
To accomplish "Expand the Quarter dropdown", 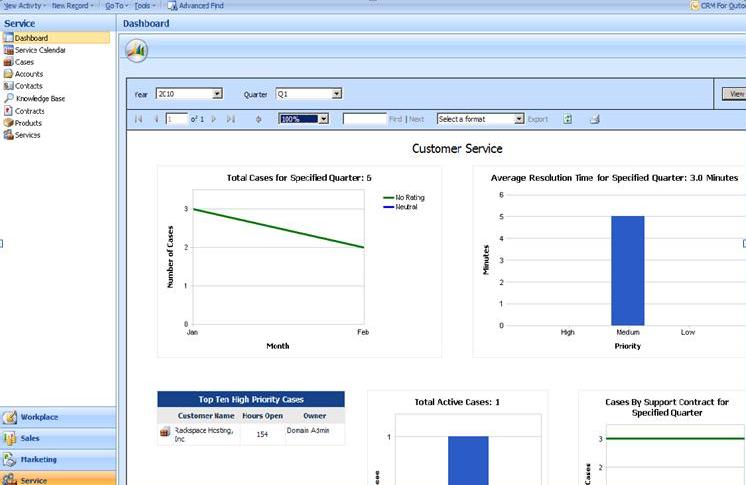I will tap(336, 94).
